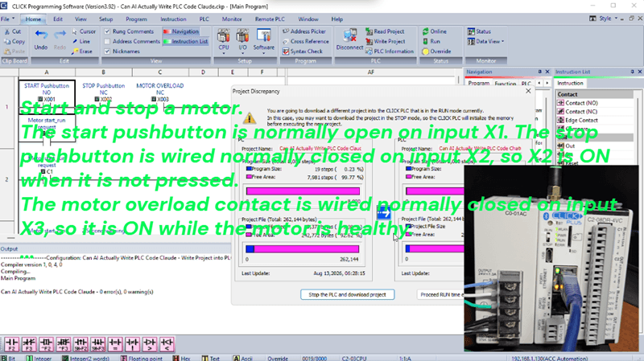Open the Cross Reference view

click(306, 42)
